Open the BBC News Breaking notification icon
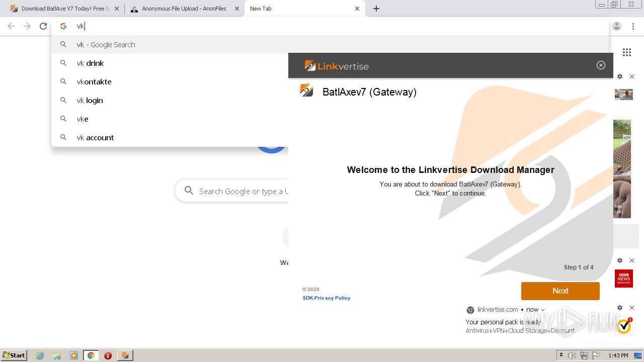Viewport: 644px width, 362px height. 624,279
